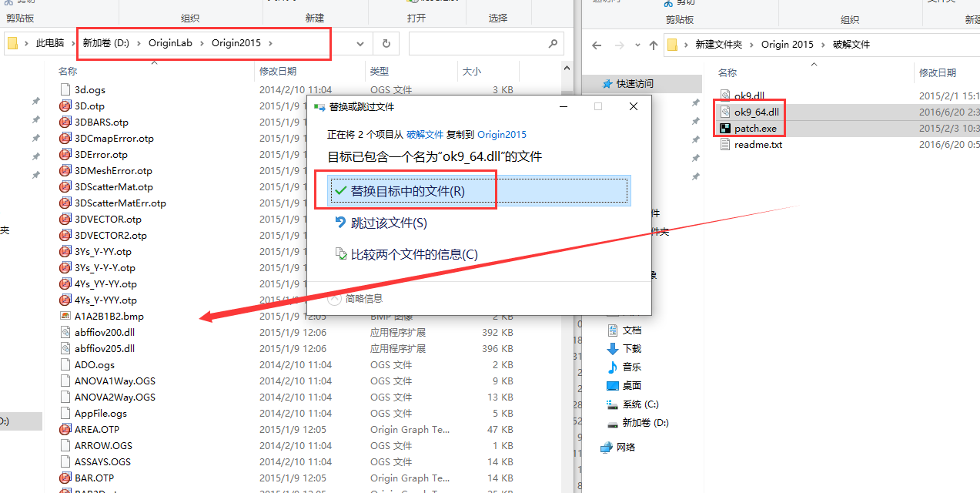The height and width of the screenshot is (493, 980).
Task: Choose 替换目标中的文件(R) option
Action: click(x=479, y=191)
